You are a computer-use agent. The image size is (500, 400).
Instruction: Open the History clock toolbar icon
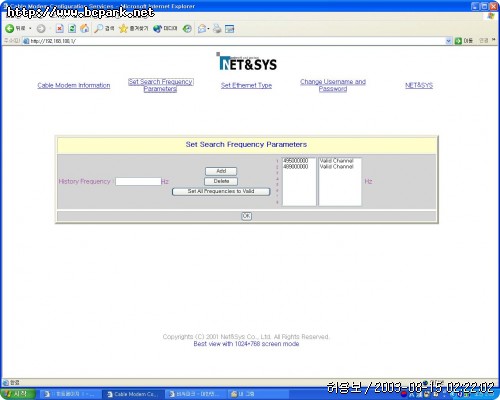coord(187,29)
